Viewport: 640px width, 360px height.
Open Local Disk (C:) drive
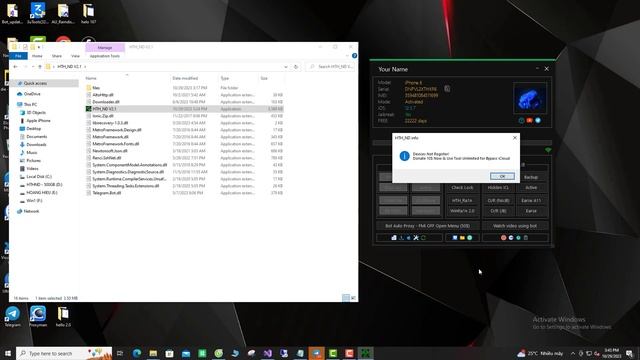(39, 177)
